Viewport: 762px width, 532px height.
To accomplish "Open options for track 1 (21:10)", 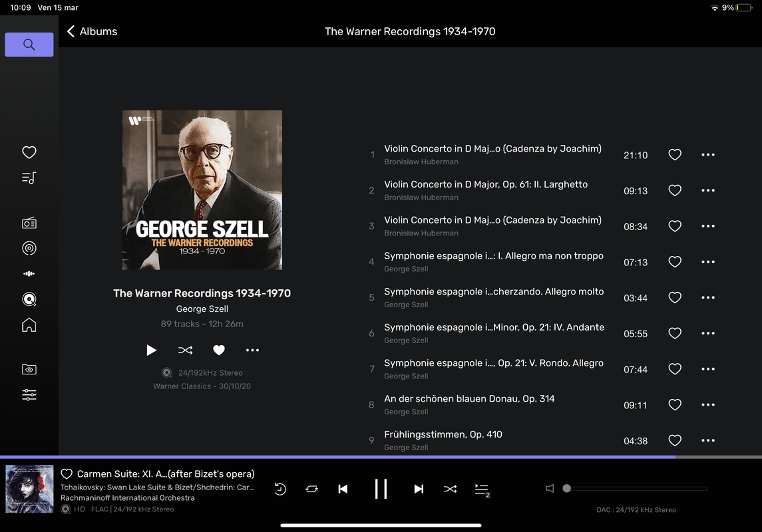I will [708, 155].
